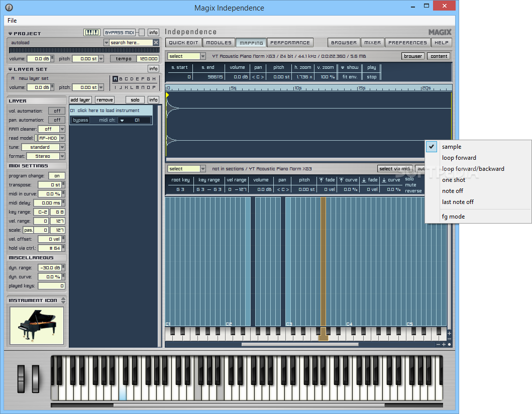532x414 pixels.
Task: Select layer set P
Action: tap(154, 87)
